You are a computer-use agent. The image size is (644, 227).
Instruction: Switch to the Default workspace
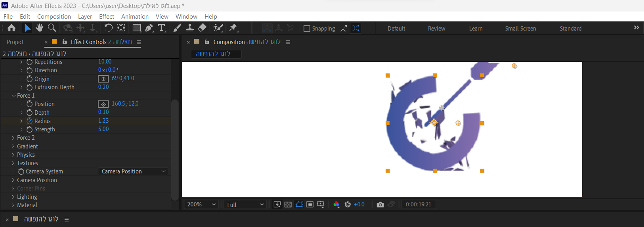(x=396, y=29)
